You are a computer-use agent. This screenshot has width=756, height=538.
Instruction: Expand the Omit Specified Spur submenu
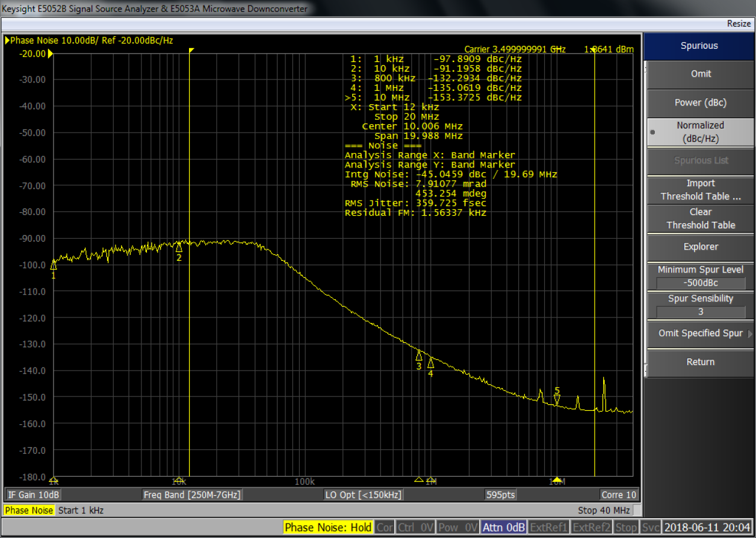[700, 333]
